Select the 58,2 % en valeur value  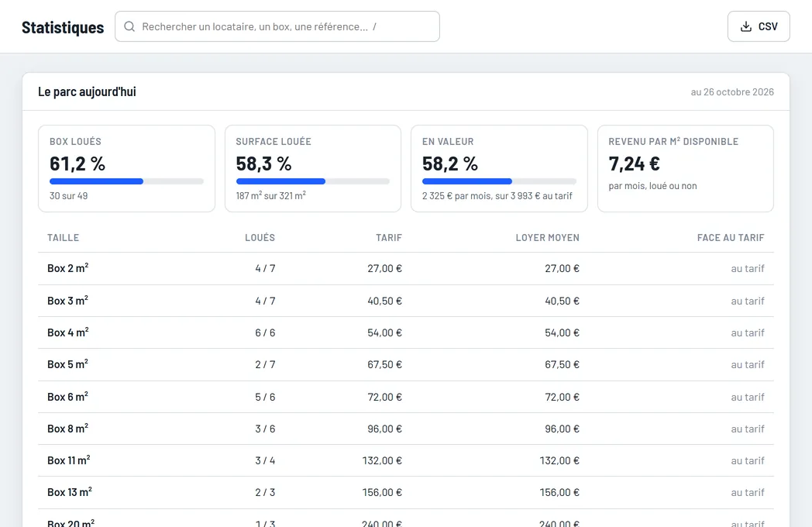pyautogui.click(x=450, y=164)
